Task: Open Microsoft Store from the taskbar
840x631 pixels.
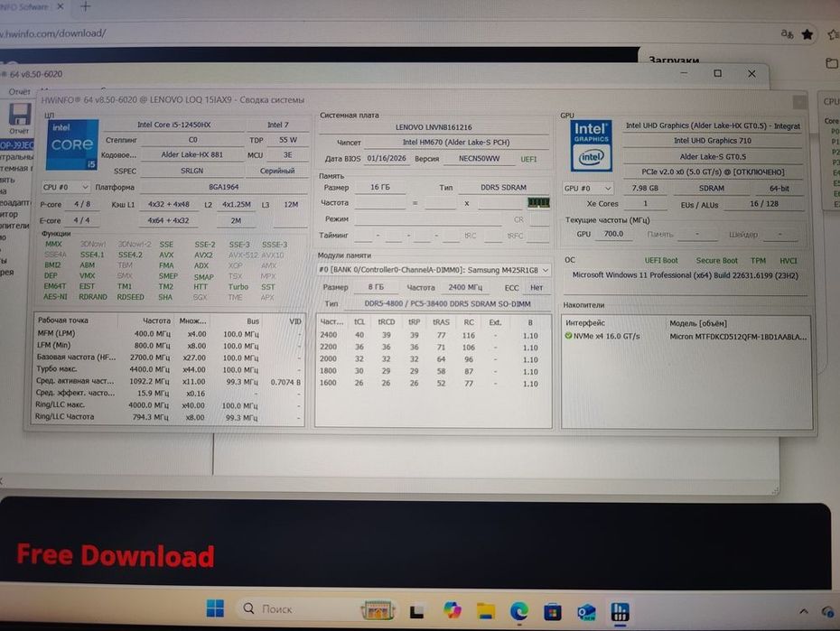Action: click(552, 611)
